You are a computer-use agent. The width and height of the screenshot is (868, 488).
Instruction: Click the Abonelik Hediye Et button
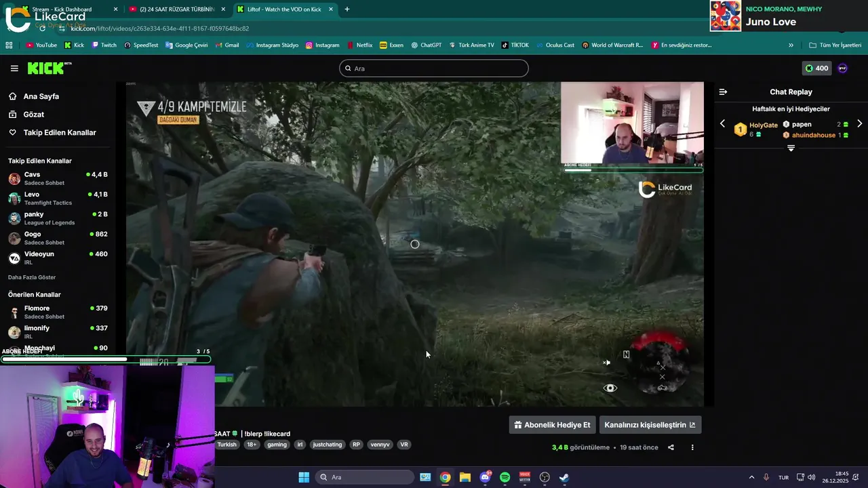[x=553, y=425]
